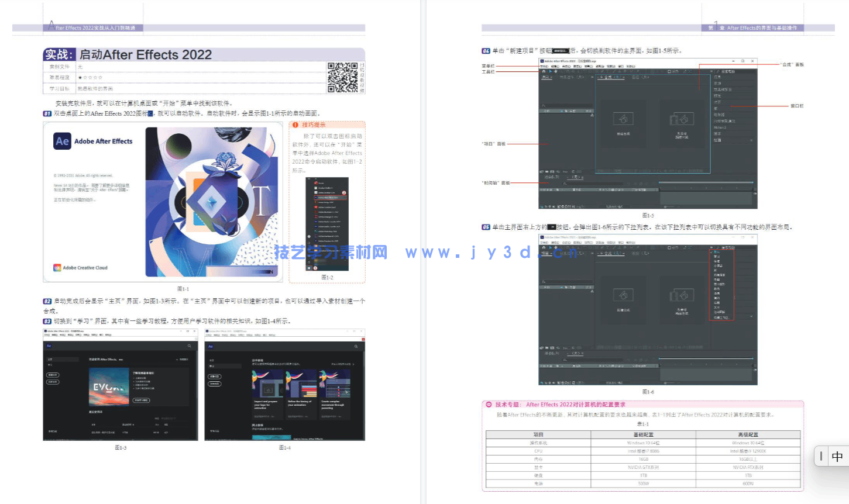Expand the 合成 (无) viewer tab chevron

pos(624,77)
